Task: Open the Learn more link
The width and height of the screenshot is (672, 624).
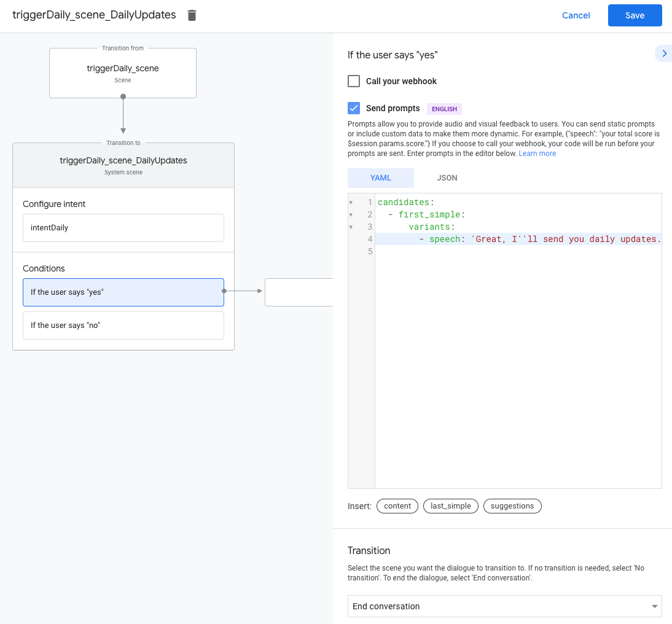Action: coord(537,154)
